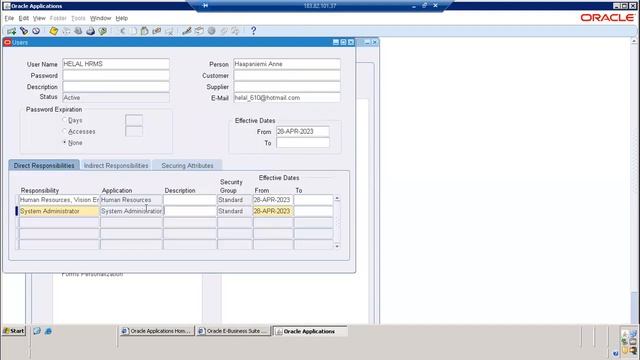Click the User Name field
Viewport: 640px width, 360px height.
[x=116, y=64]
